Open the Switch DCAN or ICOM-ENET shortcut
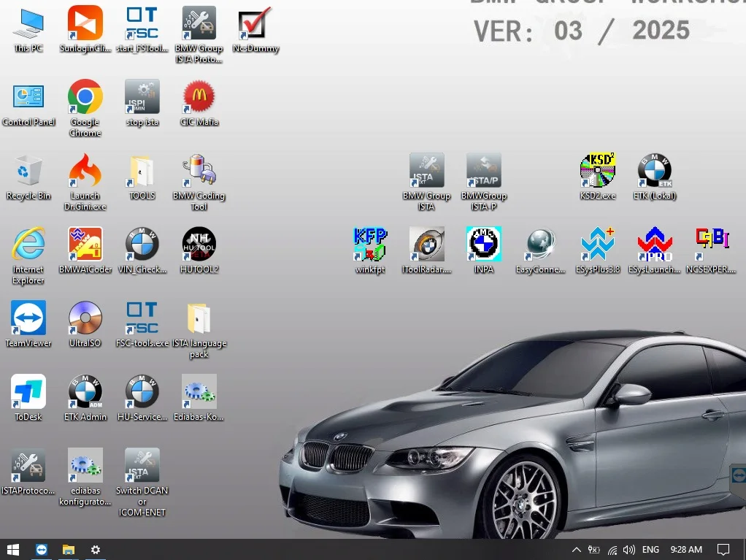 (142, 466)
